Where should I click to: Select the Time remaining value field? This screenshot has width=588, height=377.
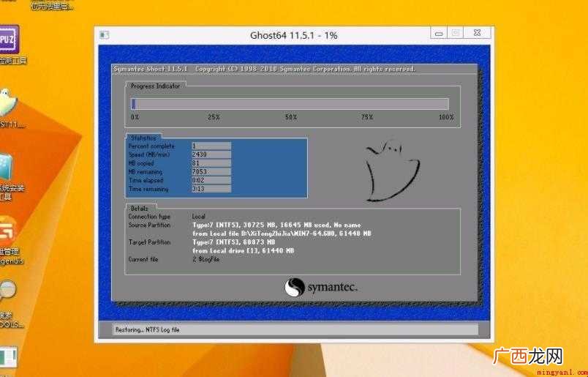(x=211, y=189)
